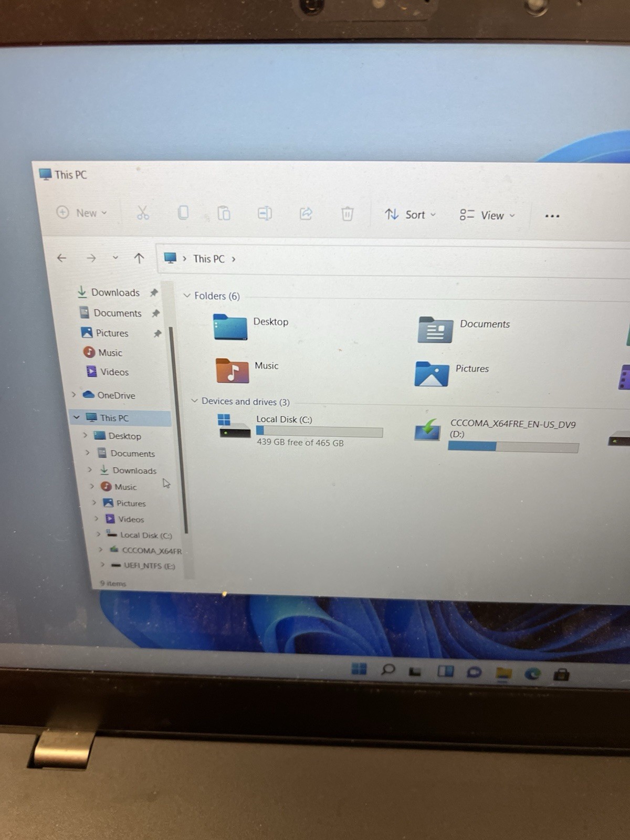Click the Cut scissors icon
This screenshot has width=630, height=840.
[x=143, y=213]
